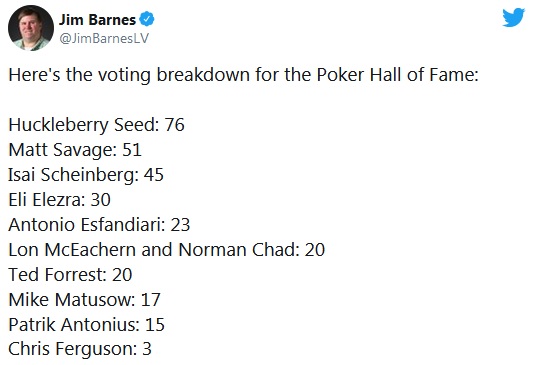The image size is (534, 365).
Task: Click the blue verified badge
Action: (147, 19)
